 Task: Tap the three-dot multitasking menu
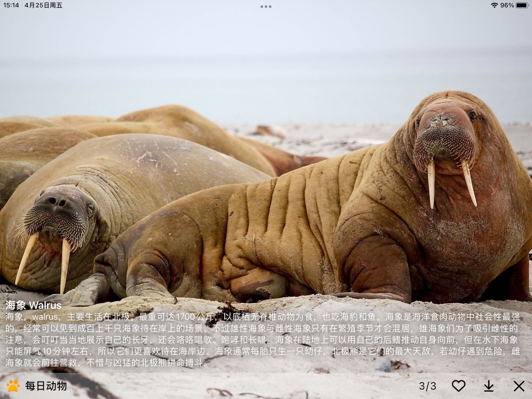point(266,7)
